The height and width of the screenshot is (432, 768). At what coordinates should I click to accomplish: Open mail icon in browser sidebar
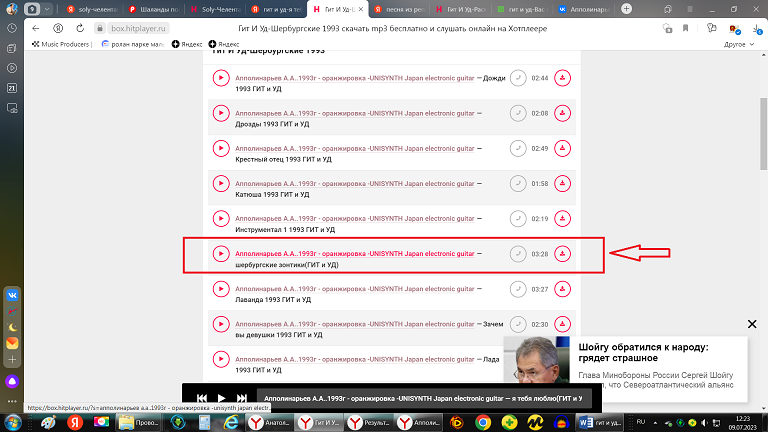pyautogui.click(x=12, y=343)
